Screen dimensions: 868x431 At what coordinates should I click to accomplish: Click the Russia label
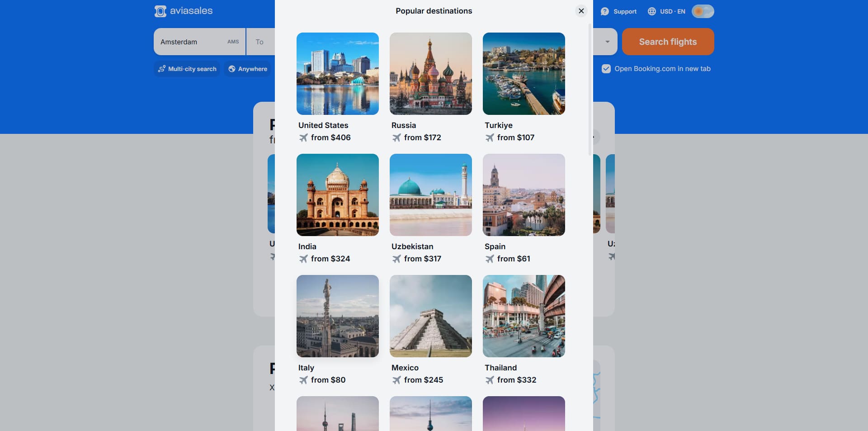pos(404,125)
